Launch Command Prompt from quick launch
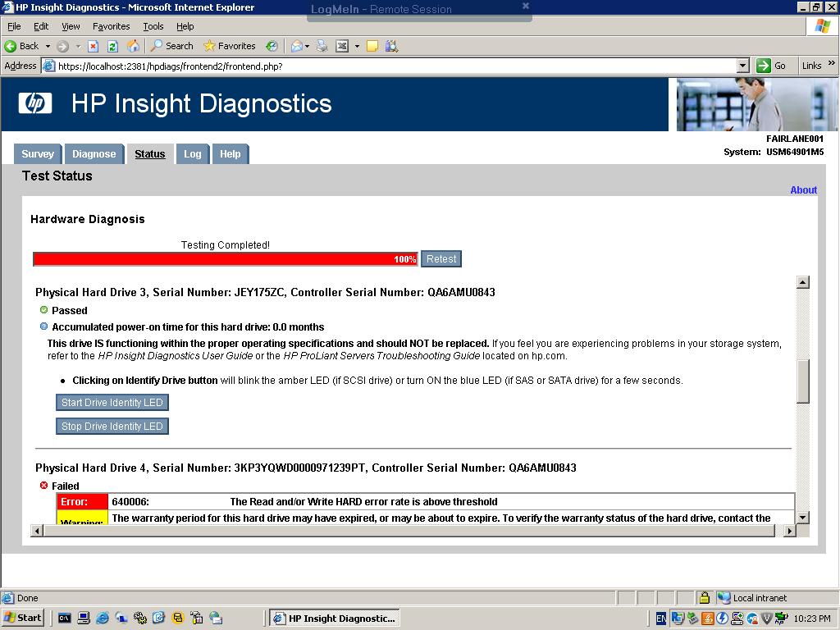 point(65,618)
